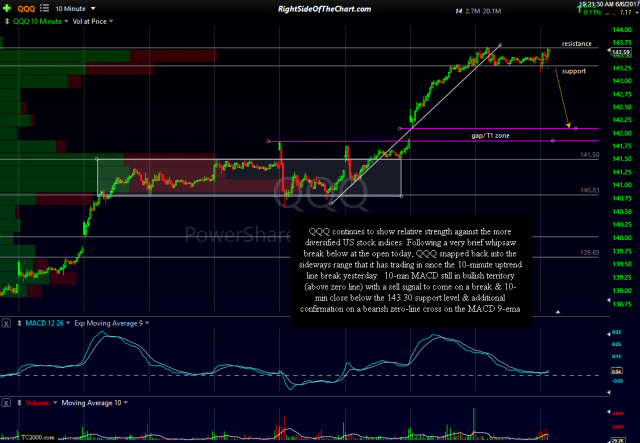Screen dimensions: 640x443
Task: Grab the uptrend line's upper endpoint handle
Action: pos(500,45)
